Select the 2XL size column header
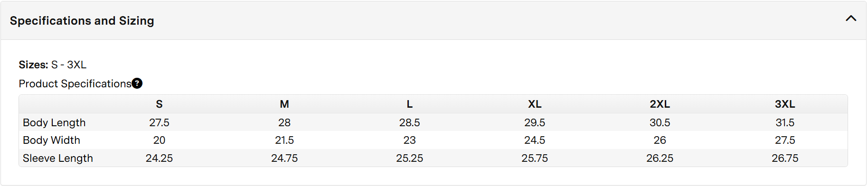The image size is (868, 186). [x=660, y=104]
